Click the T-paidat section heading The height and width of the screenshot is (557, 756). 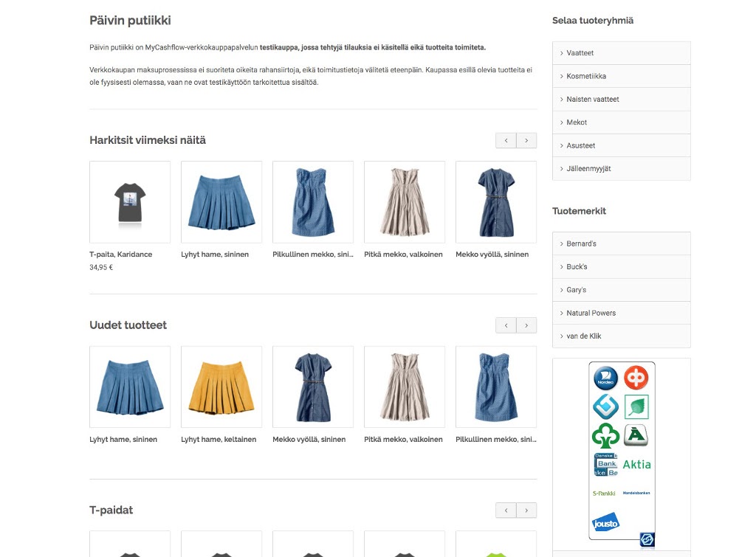coord(111,511)
